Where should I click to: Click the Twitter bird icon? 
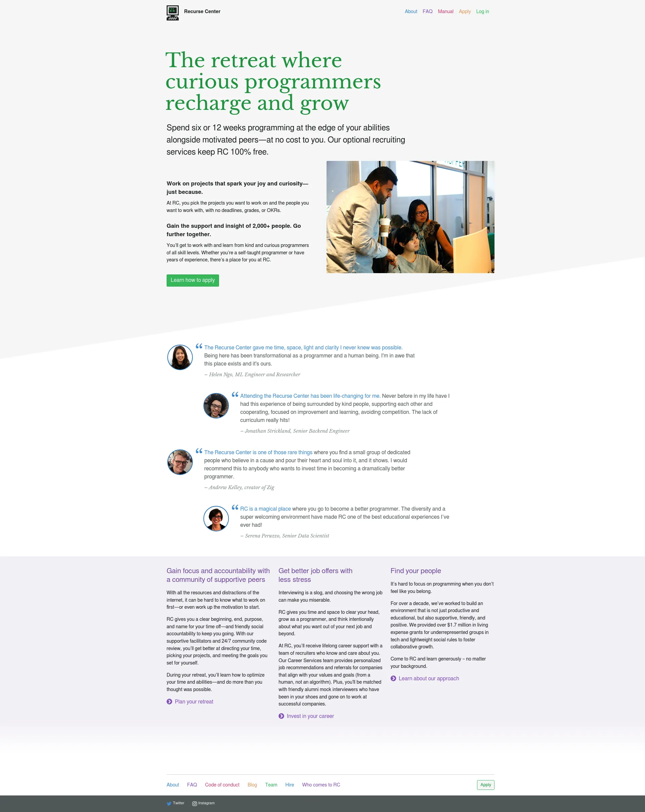(169, 803)
